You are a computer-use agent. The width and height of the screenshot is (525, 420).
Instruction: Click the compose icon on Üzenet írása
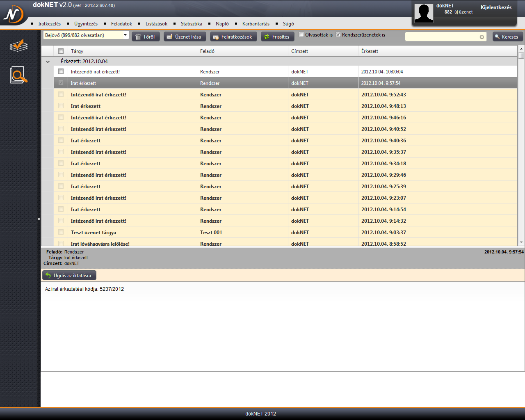tap(169, 37)
